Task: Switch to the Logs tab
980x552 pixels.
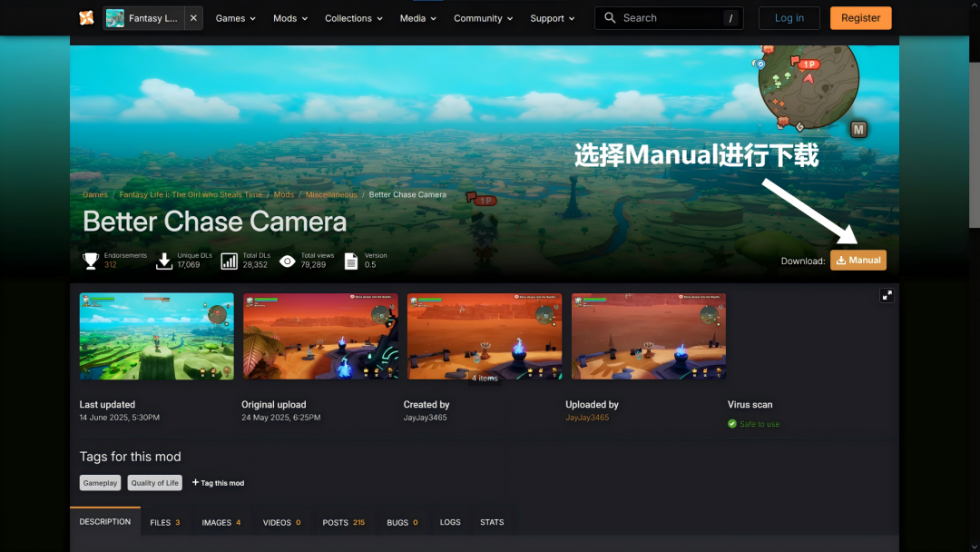Action: 450,522
